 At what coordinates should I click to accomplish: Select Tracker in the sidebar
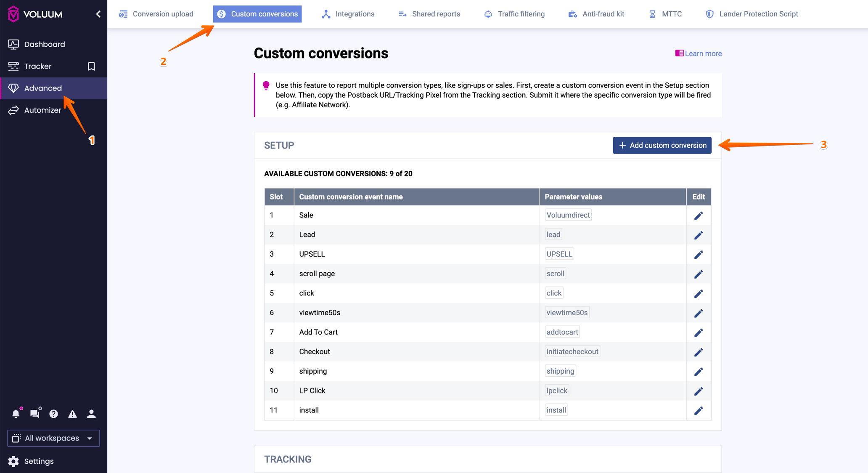click(38, 66)
